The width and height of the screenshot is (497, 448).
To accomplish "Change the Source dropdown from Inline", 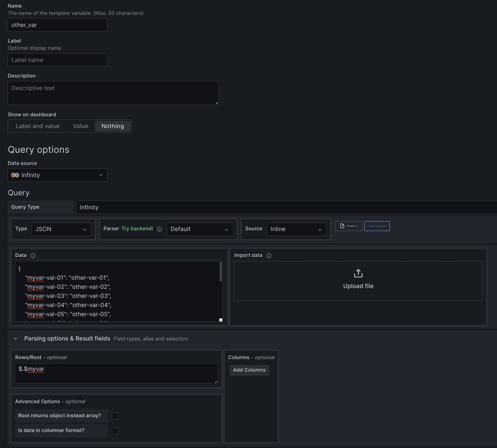I will coord(296,229).
